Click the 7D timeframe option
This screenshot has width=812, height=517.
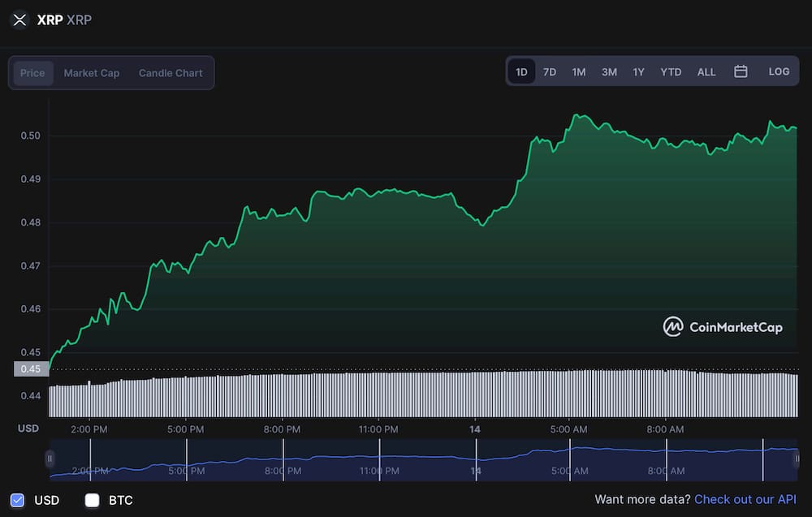coord(550,71)
